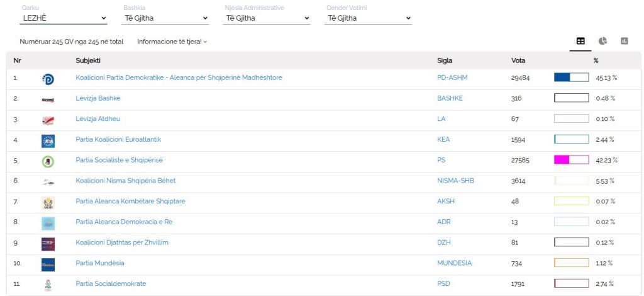Click the magenta PS percentage bar
Screen dimensions: 644x296
coord(571,160)
